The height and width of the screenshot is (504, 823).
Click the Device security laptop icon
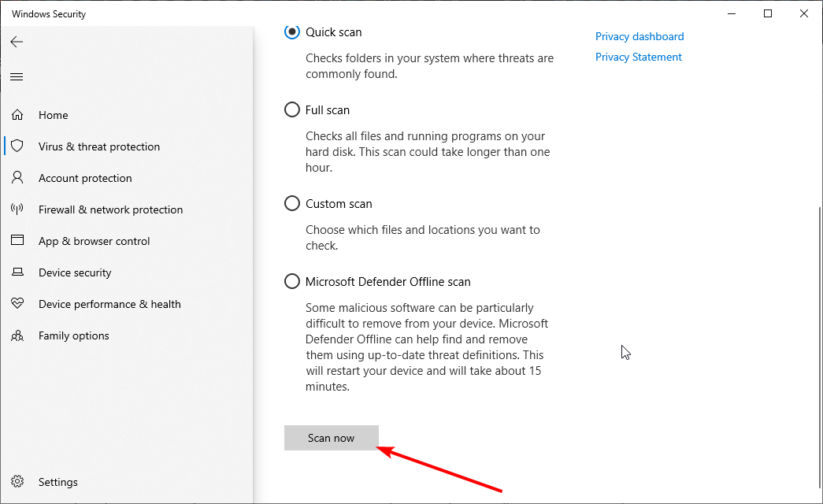(x=17, y=272)
